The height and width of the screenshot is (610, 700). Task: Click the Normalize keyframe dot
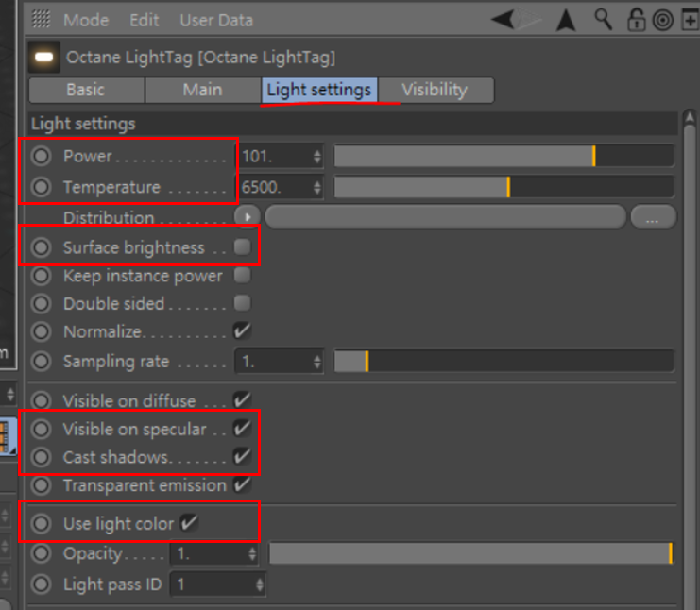41,331
